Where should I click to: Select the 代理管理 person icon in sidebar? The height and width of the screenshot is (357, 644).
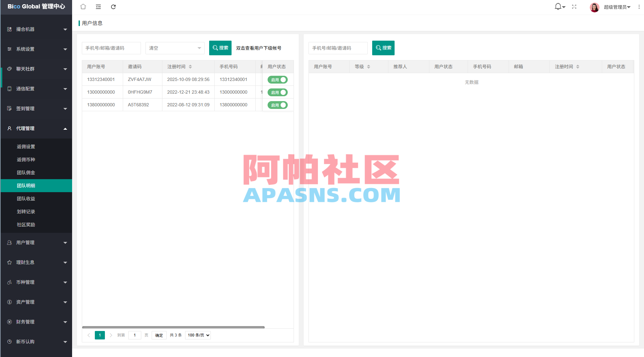(x=9, y=128)
